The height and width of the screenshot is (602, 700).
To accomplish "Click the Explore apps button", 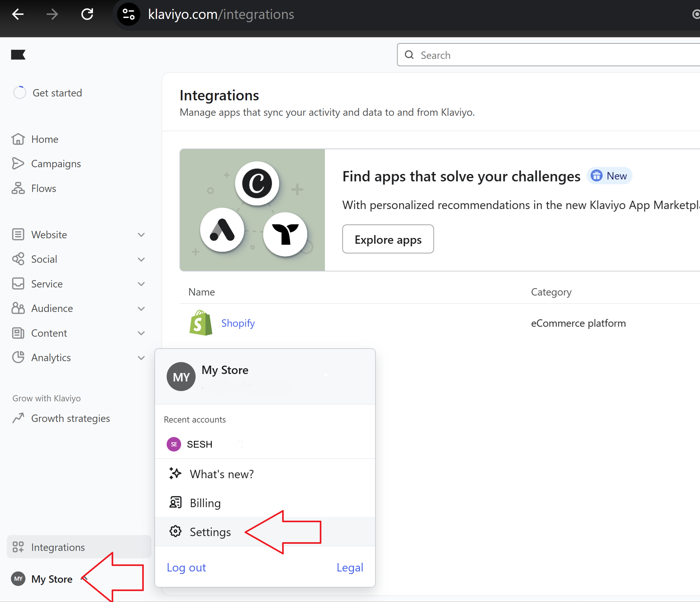I will 388,239.
